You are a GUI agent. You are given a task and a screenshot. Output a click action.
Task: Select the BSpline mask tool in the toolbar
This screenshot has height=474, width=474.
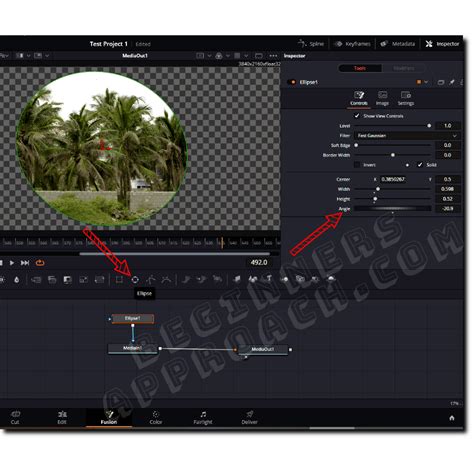(166, 280)
